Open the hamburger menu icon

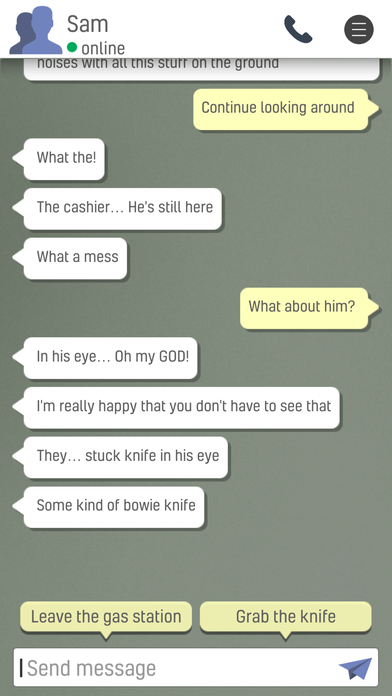coord(359,29)
